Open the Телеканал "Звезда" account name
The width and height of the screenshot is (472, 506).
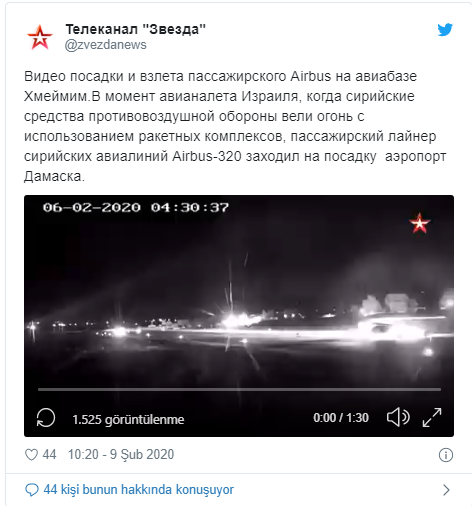coord(135,29)
